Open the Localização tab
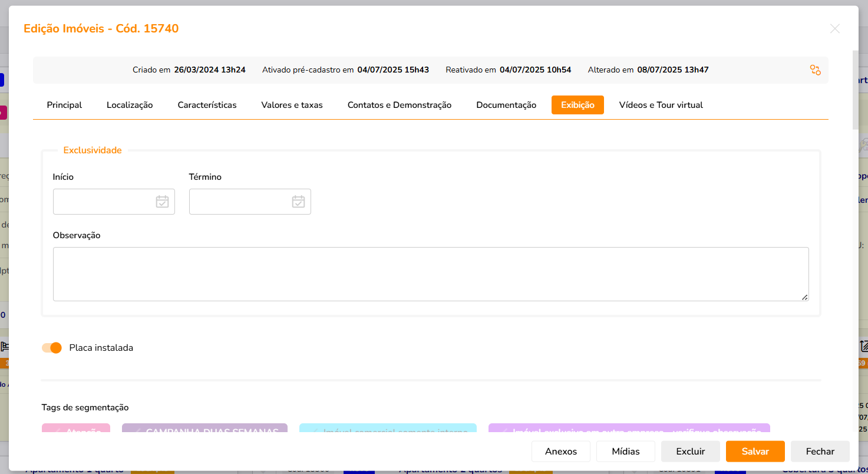 point(130,105)
